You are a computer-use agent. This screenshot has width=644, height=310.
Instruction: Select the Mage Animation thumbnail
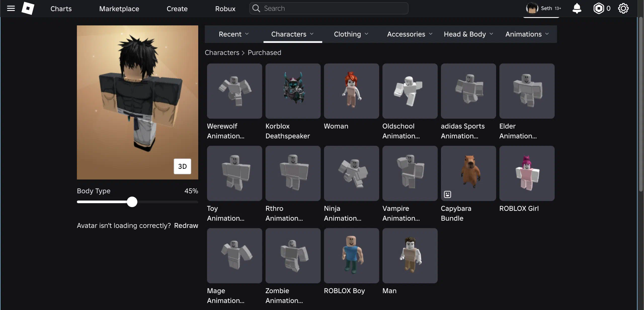[234, 256]
